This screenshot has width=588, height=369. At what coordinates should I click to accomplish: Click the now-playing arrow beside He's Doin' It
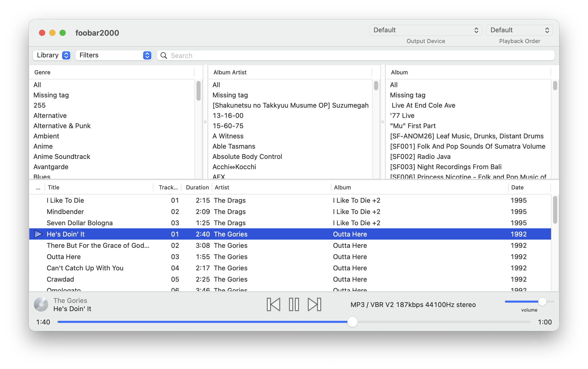coord(38,234)
